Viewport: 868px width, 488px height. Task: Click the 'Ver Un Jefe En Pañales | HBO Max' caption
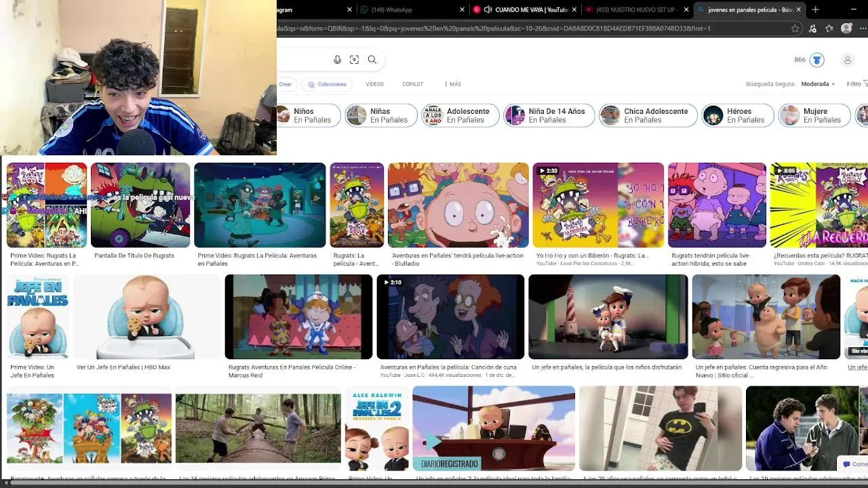click(123, 367)
